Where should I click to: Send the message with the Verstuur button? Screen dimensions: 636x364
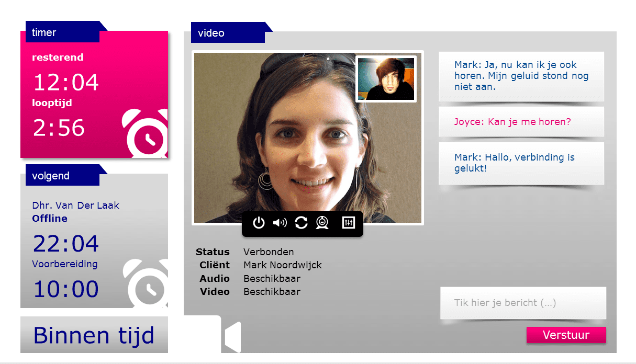pyautogui.click(x=566, y=335)
